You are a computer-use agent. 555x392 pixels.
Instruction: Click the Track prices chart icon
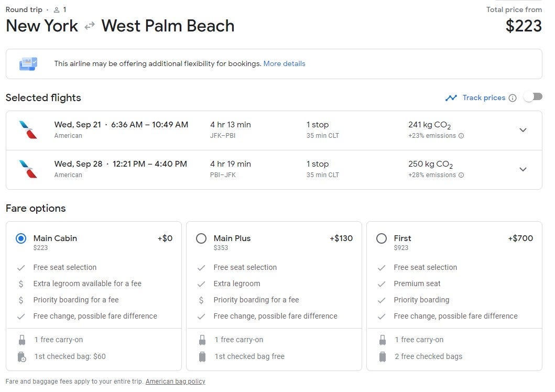(451, 98)
